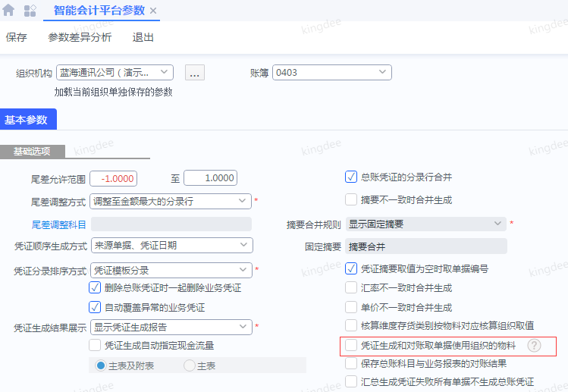568x392 pixels.
Task: Uncheck 自动覆盖异常的业务凭证
Action: 95,307
